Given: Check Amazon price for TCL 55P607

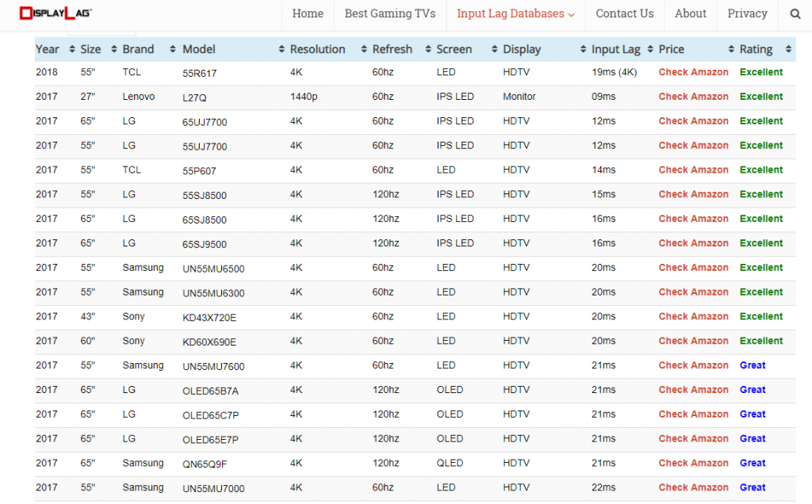Looking at the screenshot, I should (x=693, y=170).
